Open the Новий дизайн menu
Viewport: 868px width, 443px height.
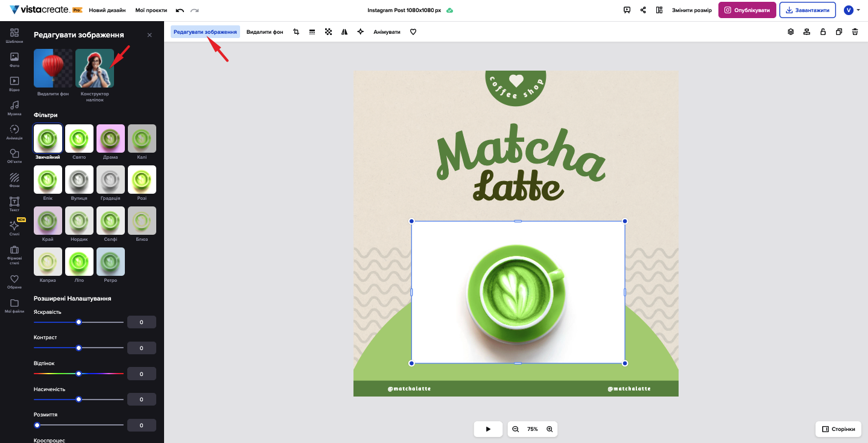click(107, 10)
